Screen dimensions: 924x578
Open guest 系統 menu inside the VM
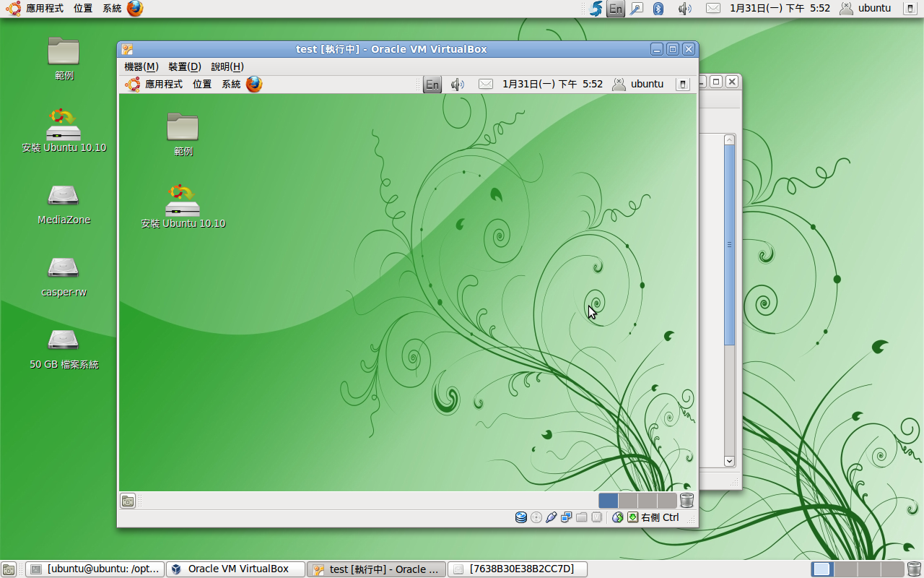tap(231, 85)
